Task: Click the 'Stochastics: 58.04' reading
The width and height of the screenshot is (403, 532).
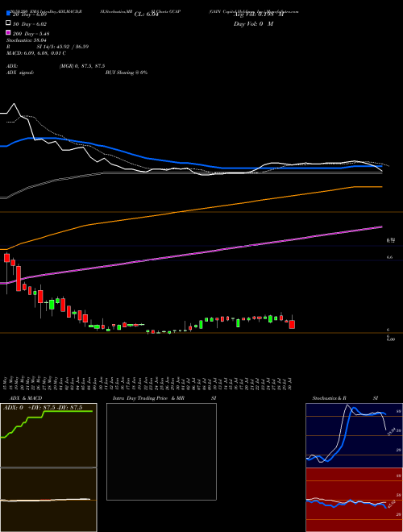Action: (26, 40)
